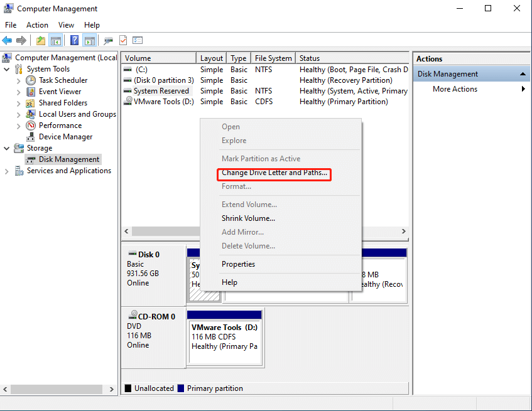Click the Connect/refresh disk toolbar icon
This screenshot has width=532, height=411.
[108, 41]
